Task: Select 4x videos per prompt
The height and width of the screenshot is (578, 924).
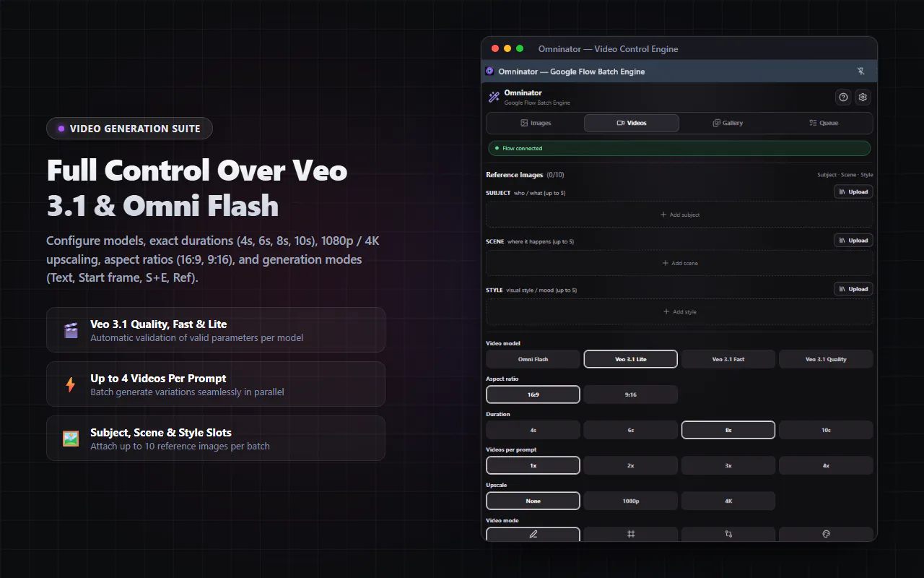Action: (x=826, y=465)
